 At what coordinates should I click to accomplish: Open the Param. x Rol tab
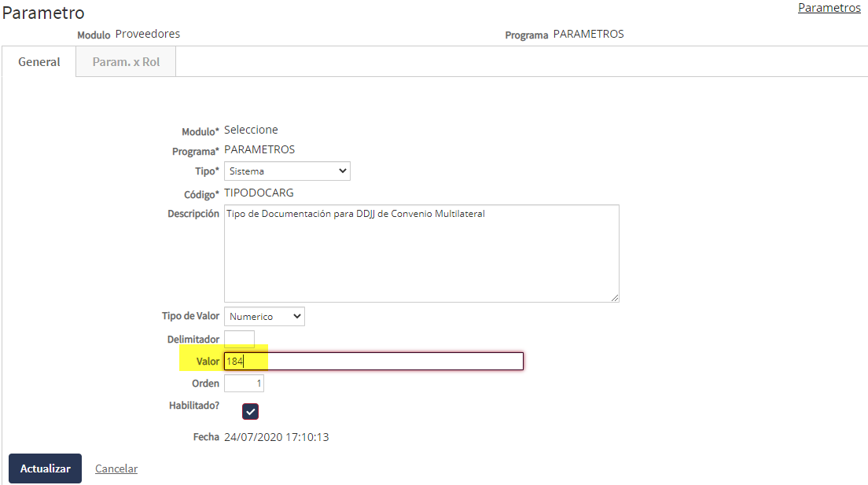(126, 62)
